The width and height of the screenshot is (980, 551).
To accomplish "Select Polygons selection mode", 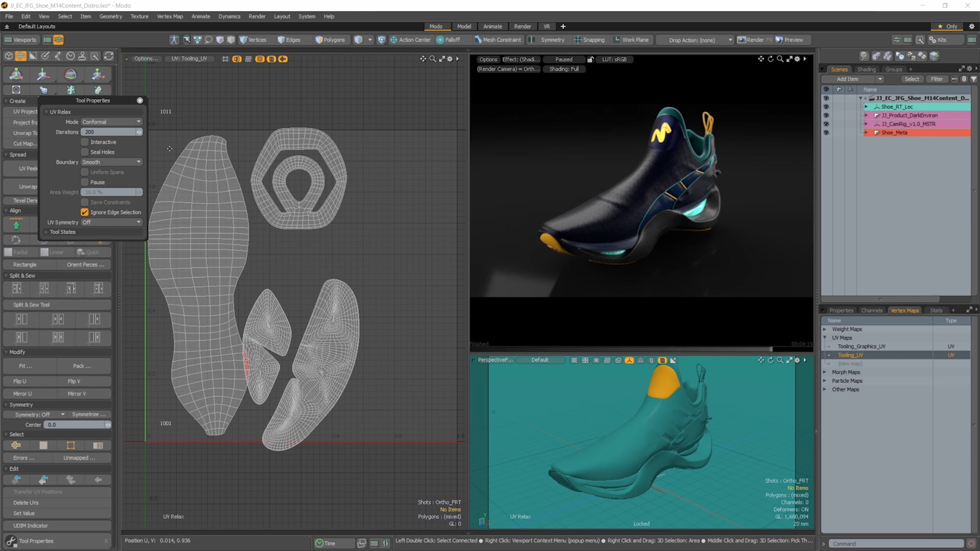I will (x=330, y=40).
